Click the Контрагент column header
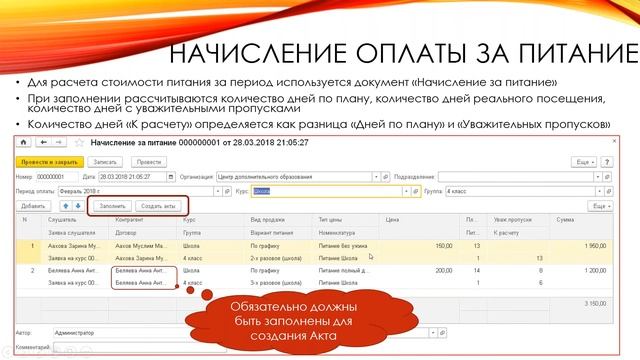Screen dimensions: 640x360 coord(129,220)
